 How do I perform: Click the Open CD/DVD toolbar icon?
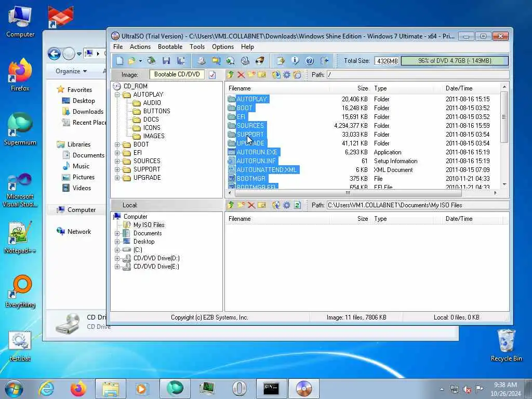151,61
